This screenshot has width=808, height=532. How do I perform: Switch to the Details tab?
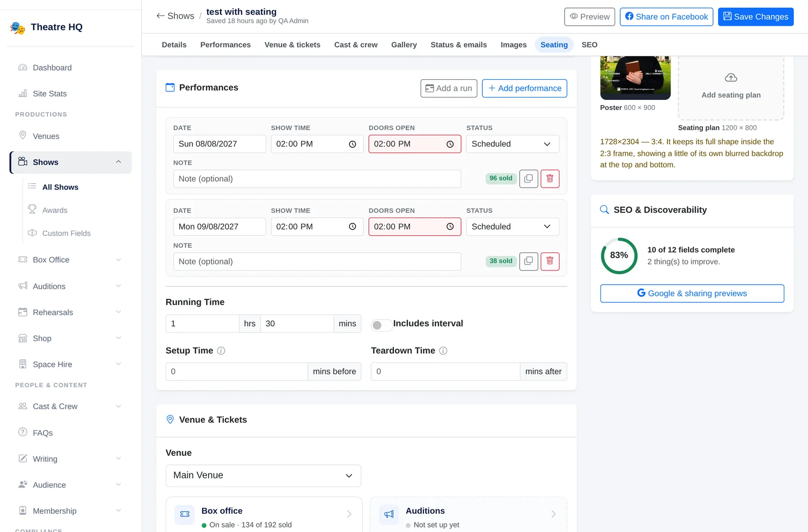(x=174, y=45)
